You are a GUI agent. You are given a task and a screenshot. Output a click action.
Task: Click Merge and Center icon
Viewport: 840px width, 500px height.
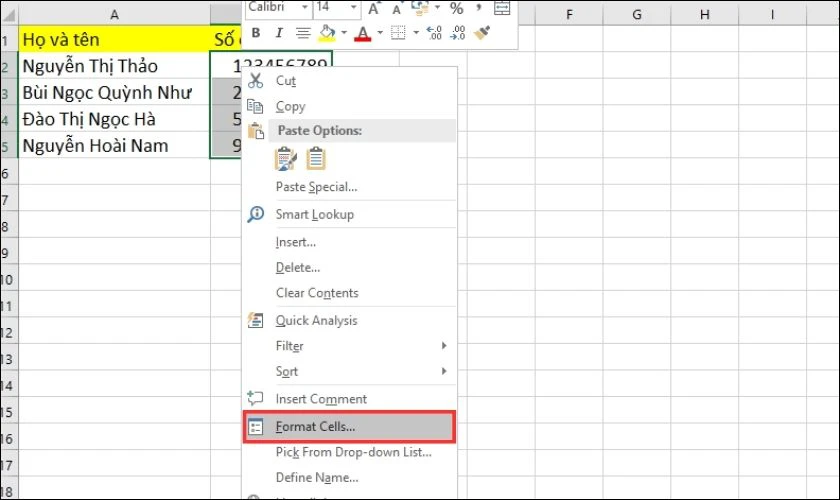tap(502, 7)
